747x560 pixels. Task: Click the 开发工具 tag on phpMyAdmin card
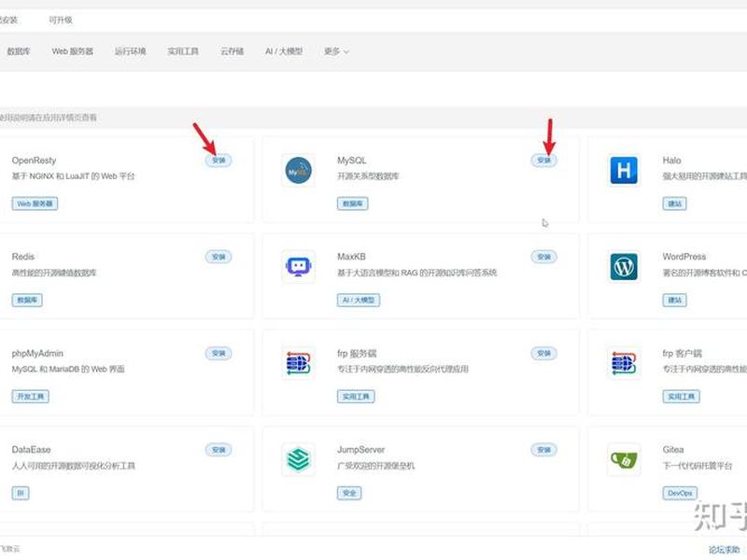[31, 397]
